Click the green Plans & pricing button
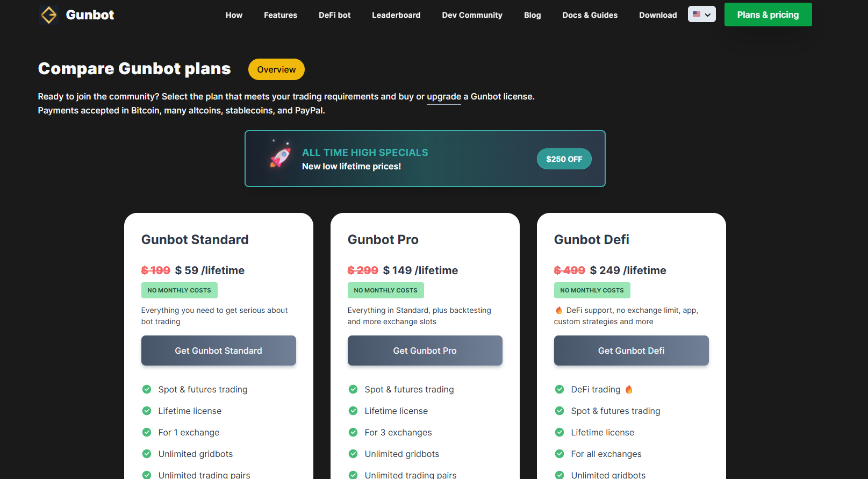 pos(768,15)
